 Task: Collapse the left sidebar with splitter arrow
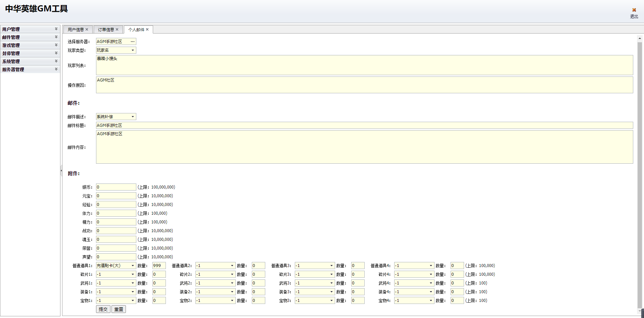pyautogui.click(x=61, y=171)
